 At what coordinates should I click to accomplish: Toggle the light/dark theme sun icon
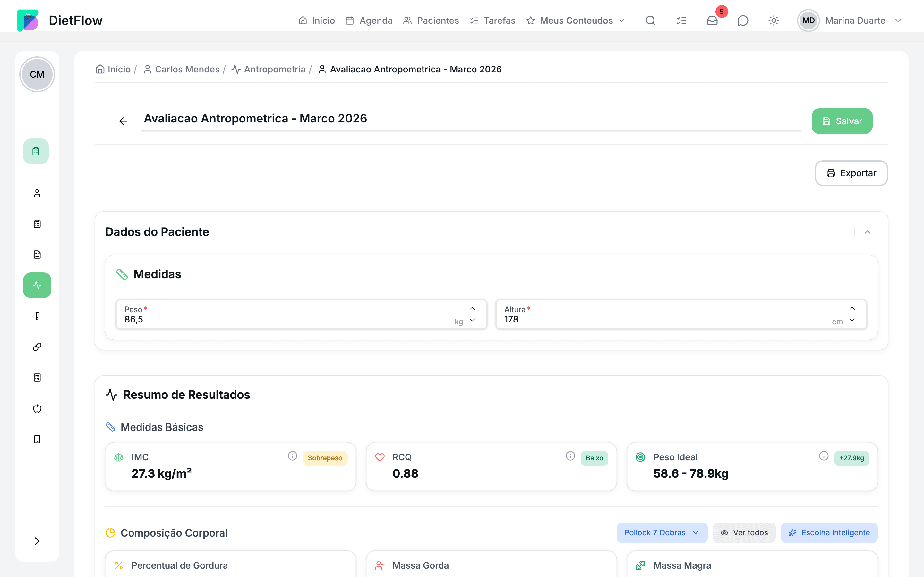(774, 21)
